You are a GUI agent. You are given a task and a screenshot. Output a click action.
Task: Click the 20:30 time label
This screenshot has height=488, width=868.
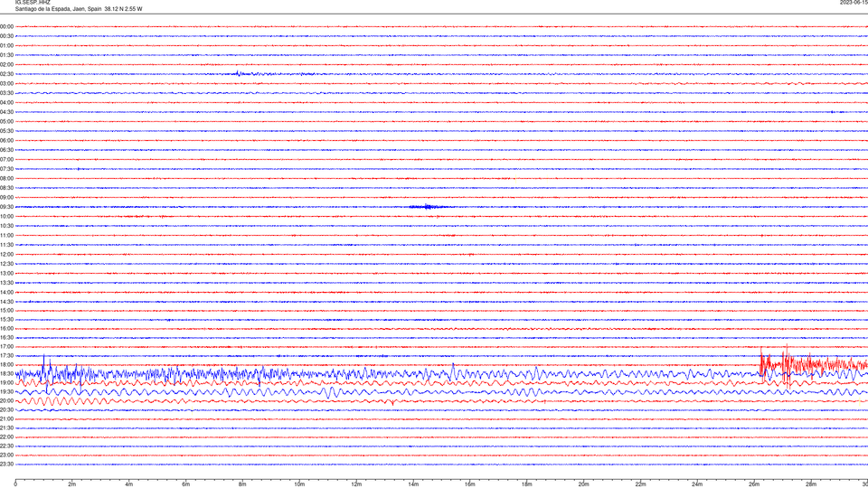(x=6, y=410)
